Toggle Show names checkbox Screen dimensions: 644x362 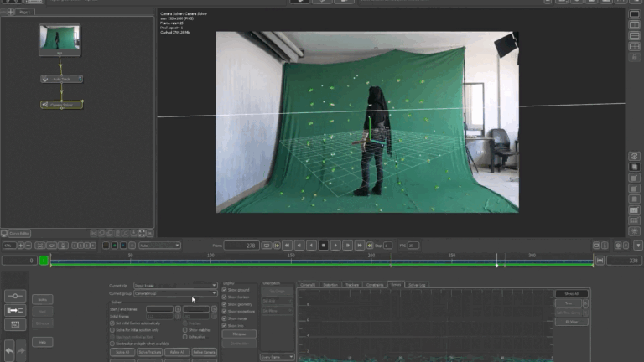coord(224,318)
